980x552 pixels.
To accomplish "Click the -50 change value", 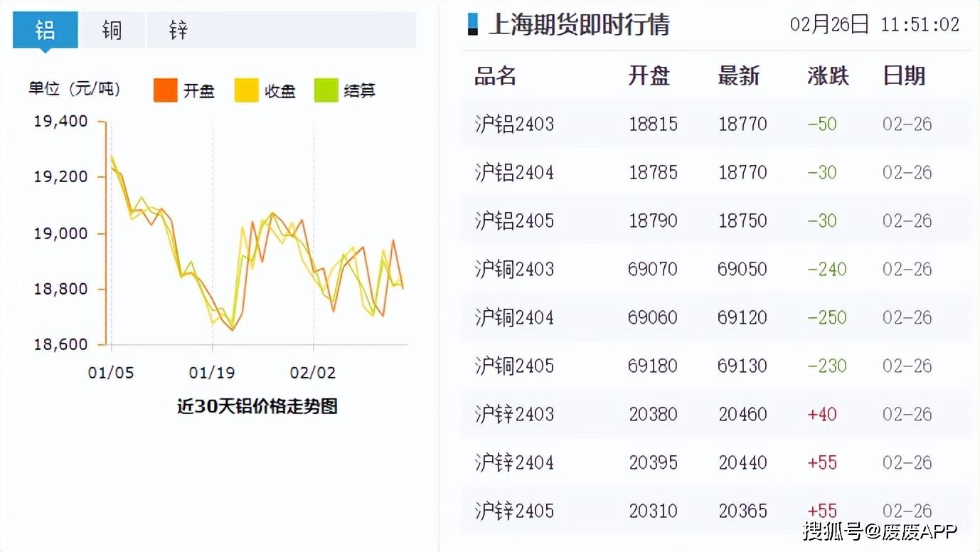I will pos(822,124).
